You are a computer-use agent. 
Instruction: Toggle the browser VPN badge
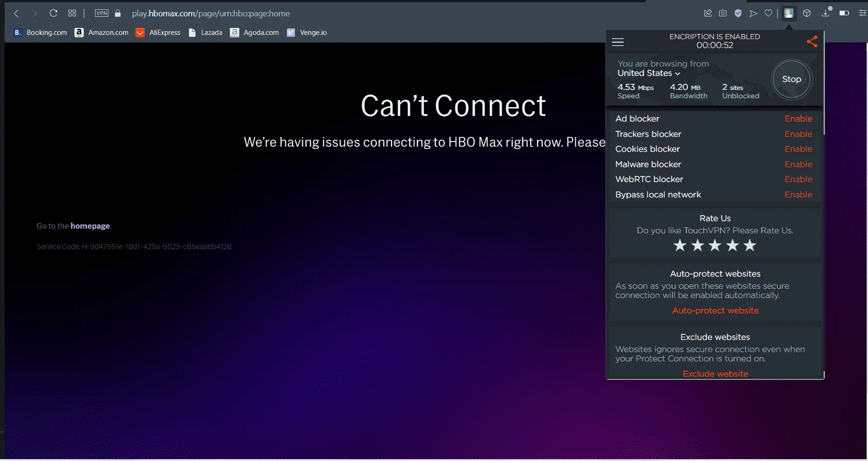pyautogui.click(x=101, y=13)
